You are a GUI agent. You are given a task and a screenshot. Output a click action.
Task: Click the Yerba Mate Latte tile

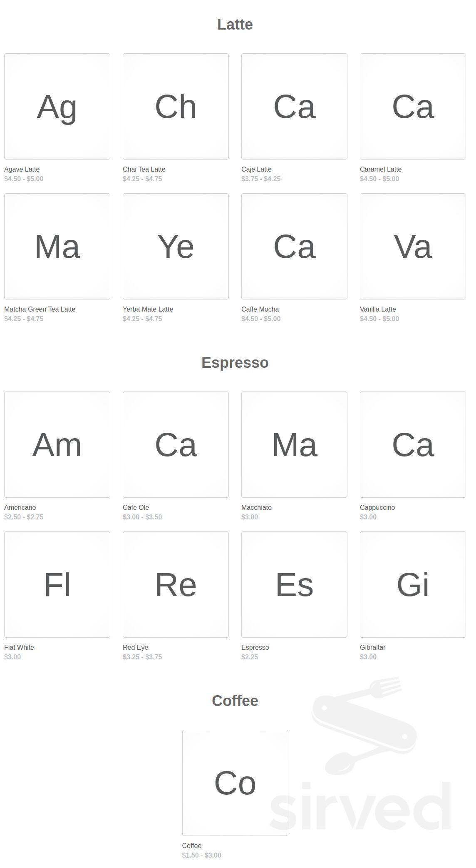click(x=176, y=246)
